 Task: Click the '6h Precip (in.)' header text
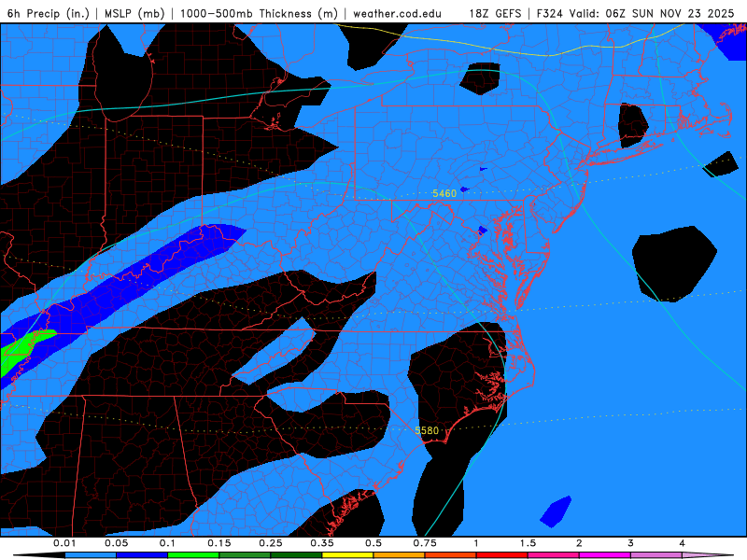click(x=49, y=13)
